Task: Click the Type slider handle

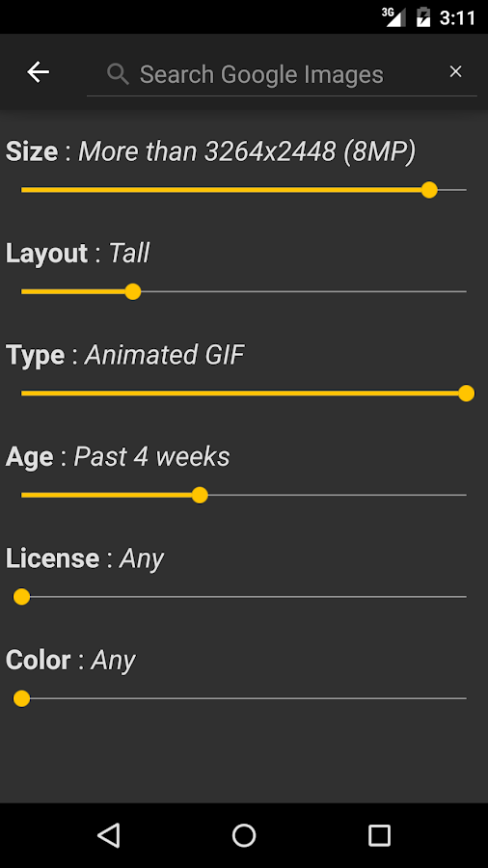Action: point(467,393)
